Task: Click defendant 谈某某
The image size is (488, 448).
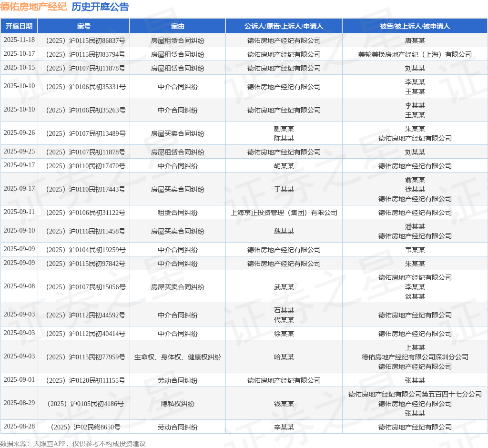Action: (x=415, y=296)
